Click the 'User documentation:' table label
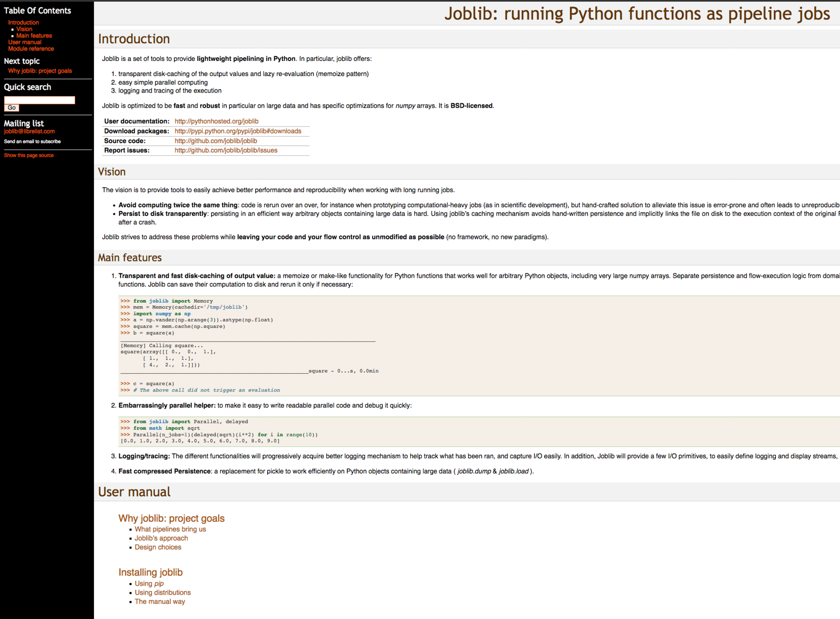The height and width of the screenshot is (619, 840). point(137,121)
